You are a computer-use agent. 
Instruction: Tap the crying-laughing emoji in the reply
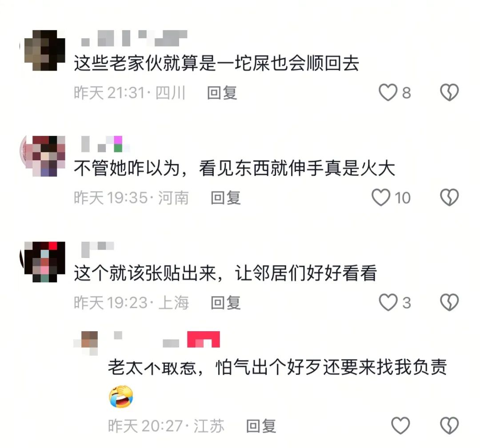[121, 396]
